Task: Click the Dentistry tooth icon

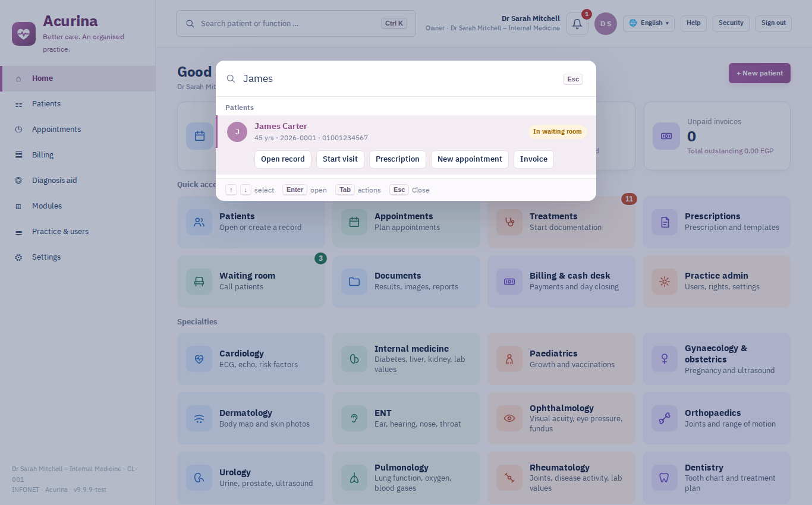Action: point(665,478)
